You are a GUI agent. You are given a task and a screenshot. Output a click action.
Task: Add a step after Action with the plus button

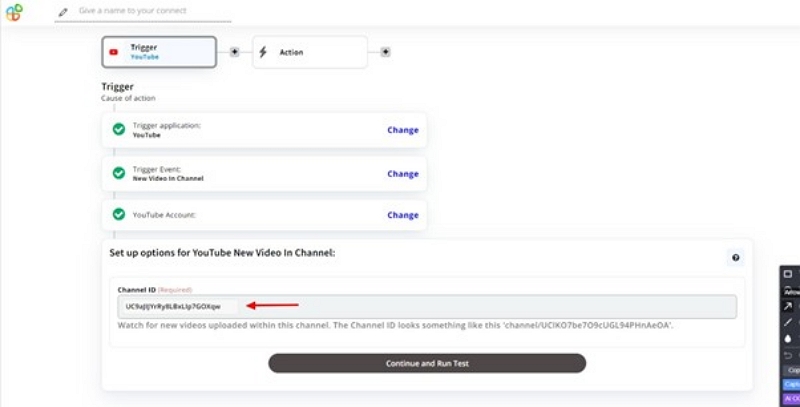(x=385, y=52)
